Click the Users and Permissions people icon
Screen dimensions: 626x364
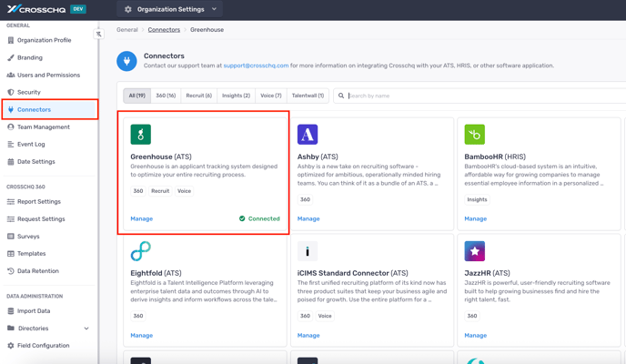click(x=11, y=75)
